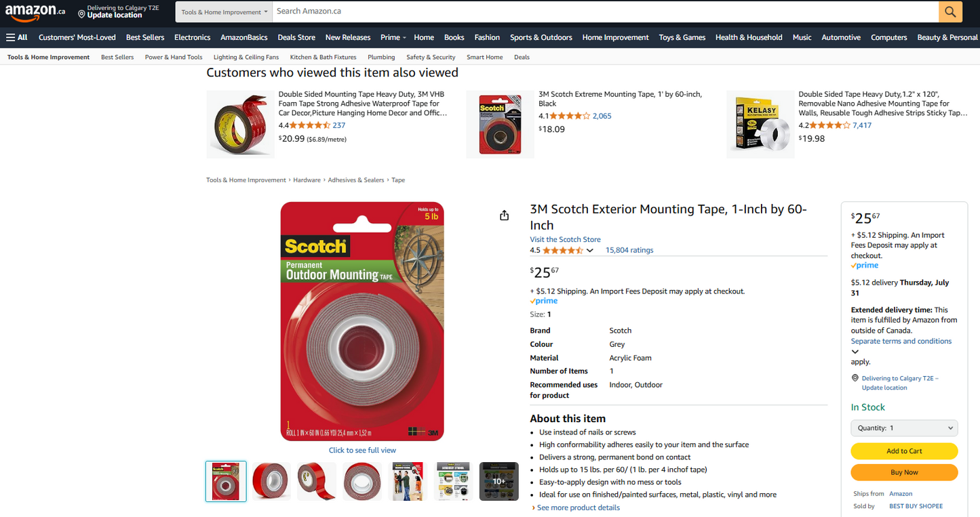
Task: Click the Amazon.ca logo
Action: coord(35,12)
